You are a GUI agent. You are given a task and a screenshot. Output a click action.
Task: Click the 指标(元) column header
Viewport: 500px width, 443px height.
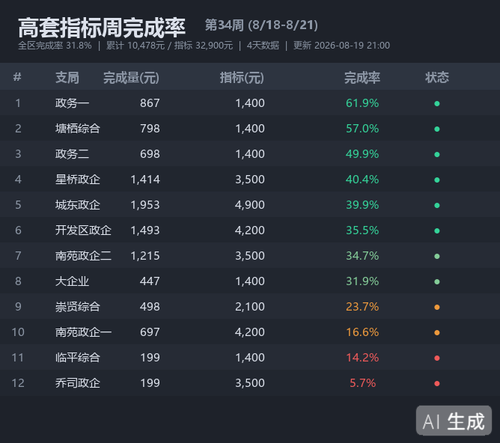242,78
